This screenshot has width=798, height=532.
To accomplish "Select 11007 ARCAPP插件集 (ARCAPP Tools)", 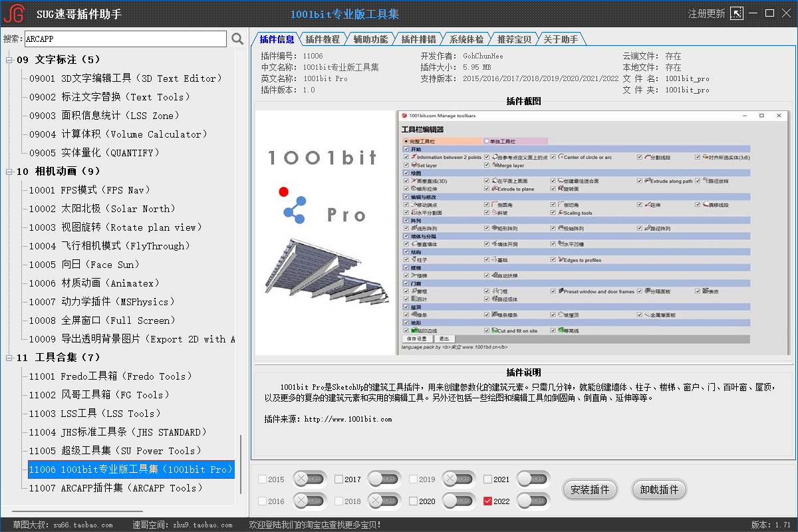I will pos(116,488).
